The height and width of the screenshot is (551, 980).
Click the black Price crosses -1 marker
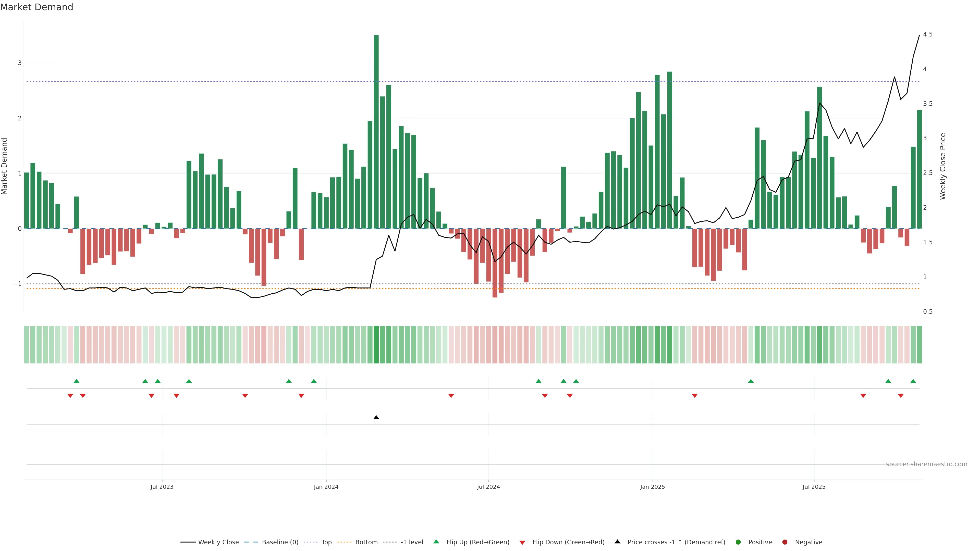(x=376, y=418)
